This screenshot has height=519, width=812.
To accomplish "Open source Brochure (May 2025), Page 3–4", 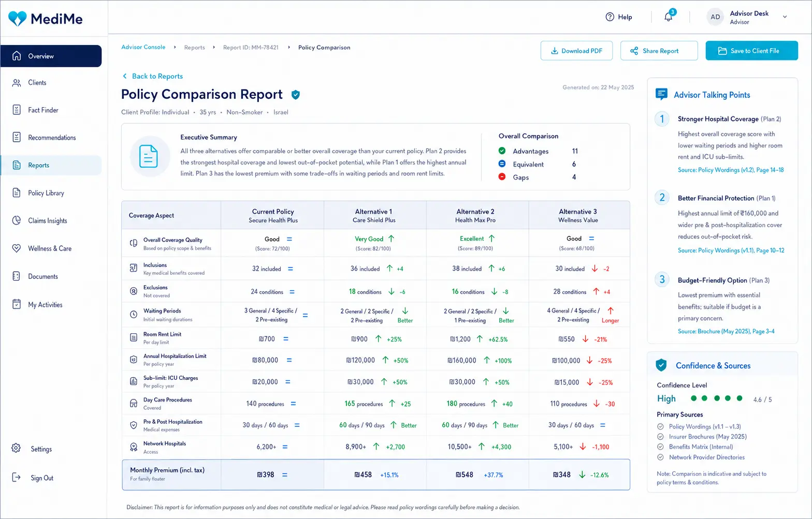I will click(x=726, y=331).
